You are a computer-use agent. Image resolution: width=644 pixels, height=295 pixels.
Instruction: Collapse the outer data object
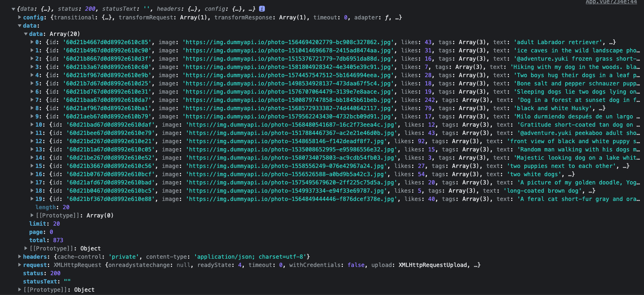20,26
